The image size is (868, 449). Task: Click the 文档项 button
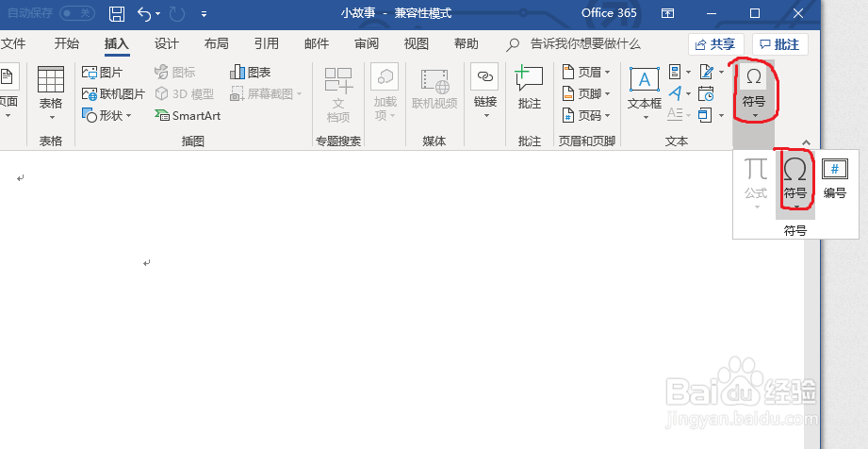(x=338, y=94)
